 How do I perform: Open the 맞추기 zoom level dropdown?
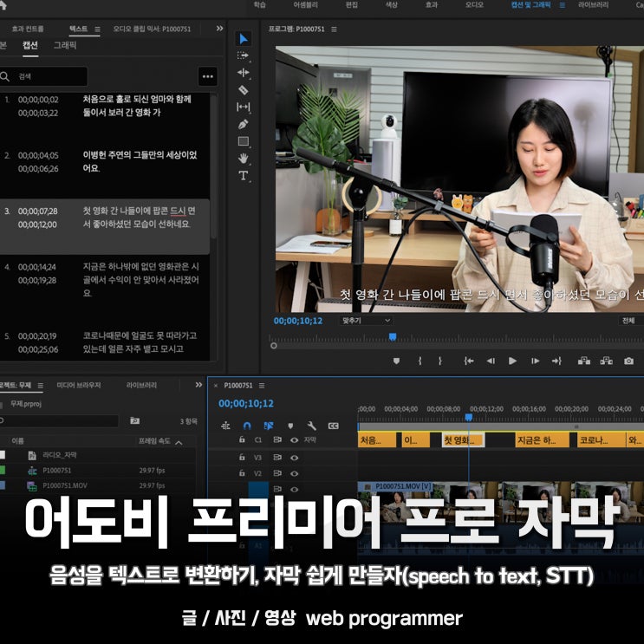pyautogui.click(x=365, y=321)
